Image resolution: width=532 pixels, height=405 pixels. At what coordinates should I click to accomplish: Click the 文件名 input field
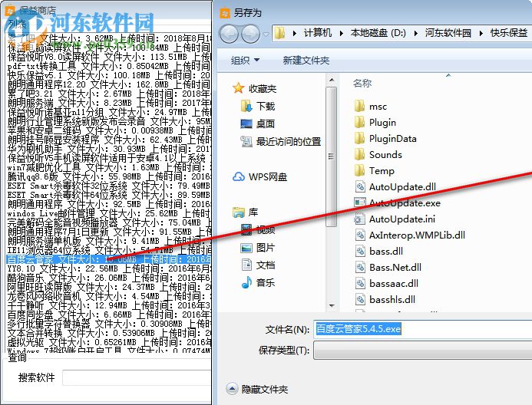point(423,329)
